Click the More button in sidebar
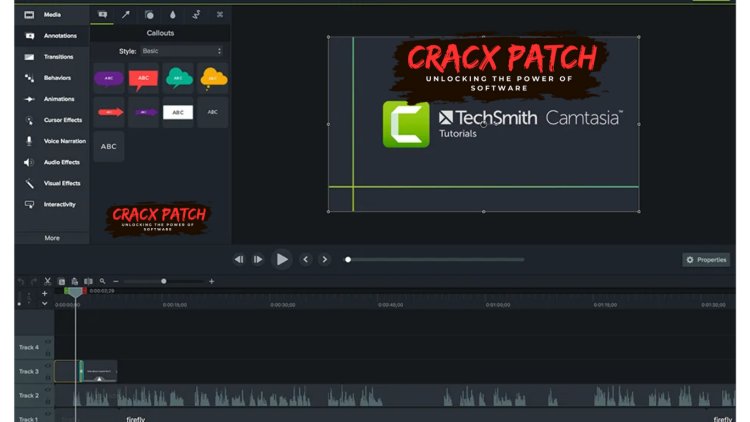750x422 pixels. (52, 238)
